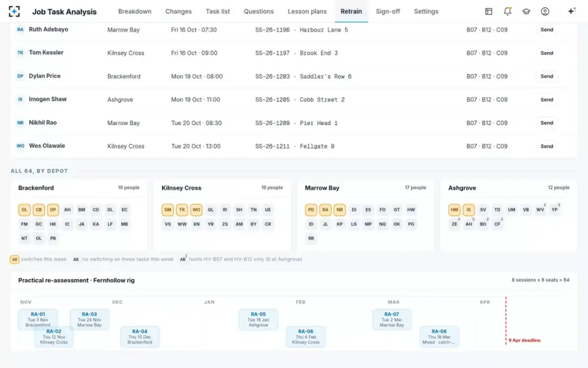The height and width of the screenshot is (368, 588).
Task: Open the RA-04 session on Thu 10 Dec
Action: pos(140,337)
